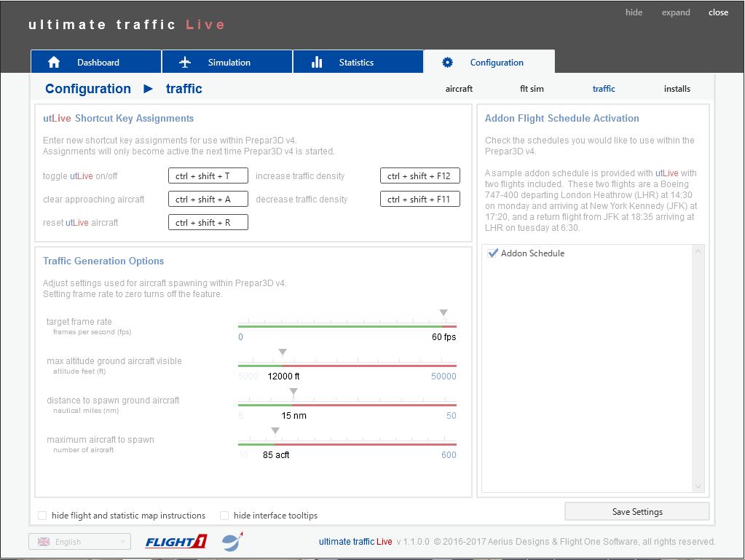Enable hide flight and statistic map instructions

point(42,516)
